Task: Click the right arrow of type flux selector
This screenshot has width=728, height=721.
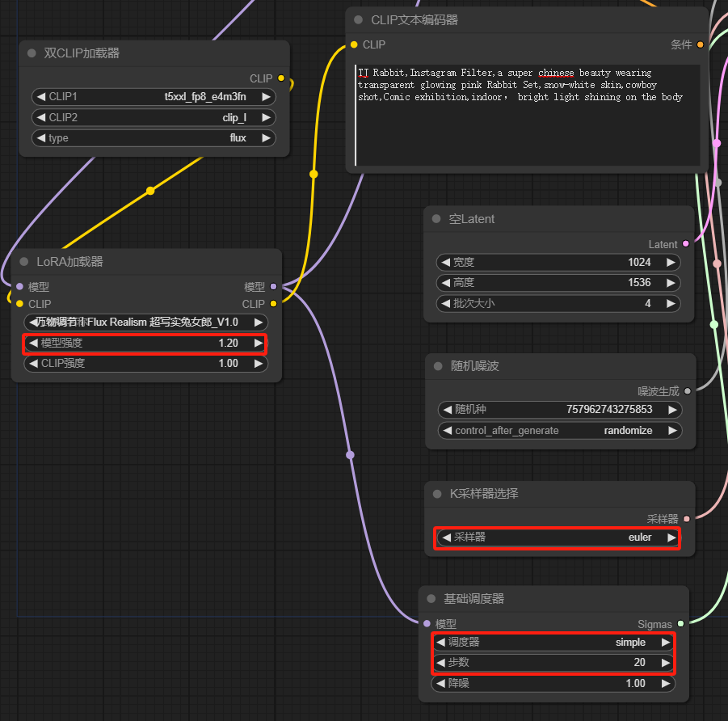Action: 266,138
